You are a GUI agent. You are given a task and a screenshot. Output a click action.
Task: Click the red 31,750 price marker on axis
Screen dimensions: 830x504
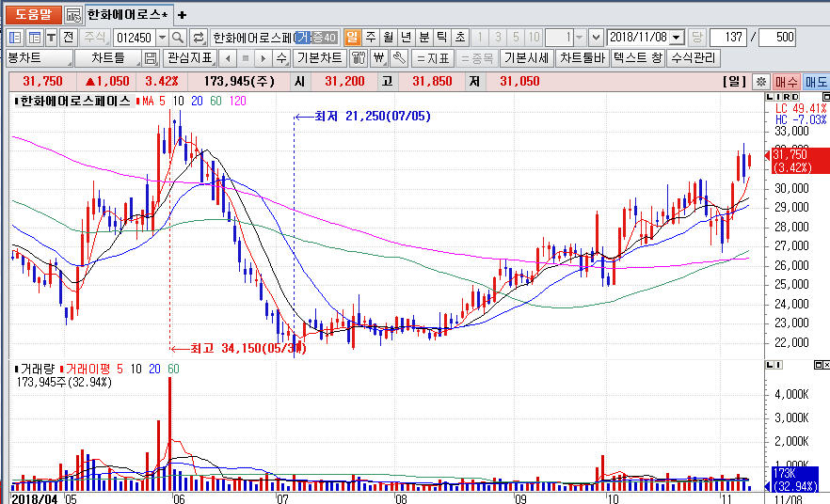point(796,161)
